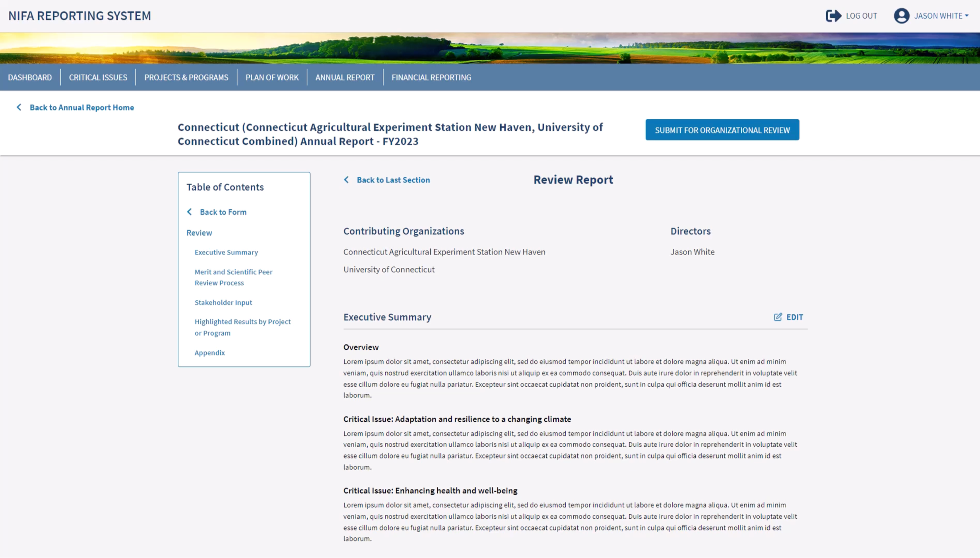Click the pencil edit icon for Executive Summary
This screenshot has width=980, height=558.
pos(778,317)
